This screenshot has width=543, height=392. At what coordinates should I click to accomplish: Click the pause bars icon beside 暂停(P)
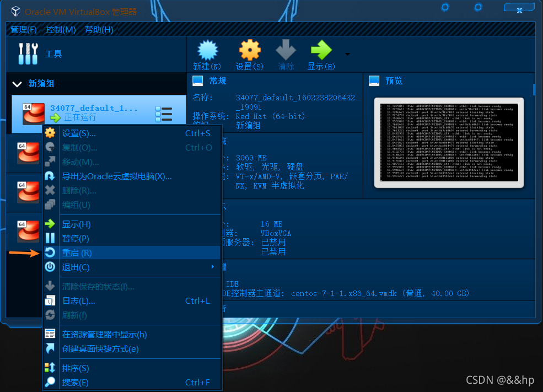pyautogui.click(x=50, y=238)
